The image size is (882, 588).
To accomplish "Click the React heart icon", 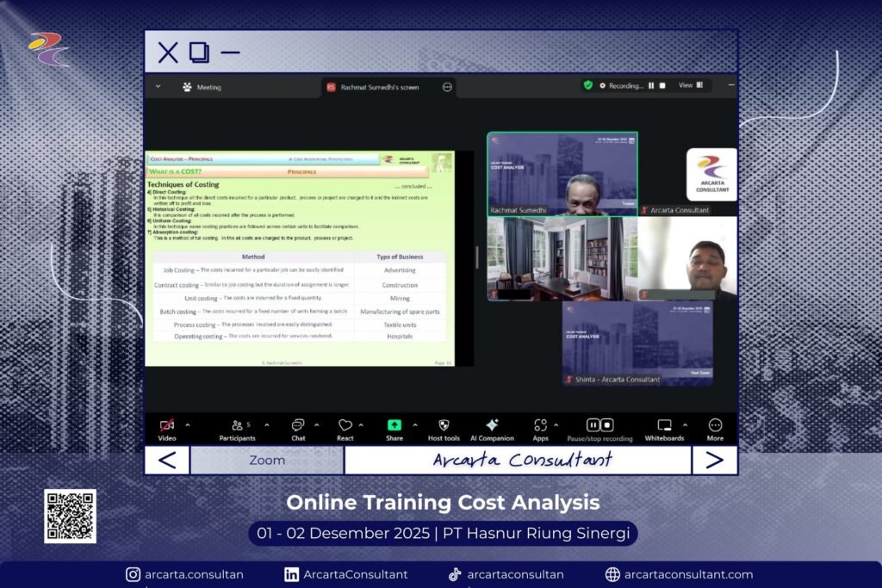I will 345,425.
